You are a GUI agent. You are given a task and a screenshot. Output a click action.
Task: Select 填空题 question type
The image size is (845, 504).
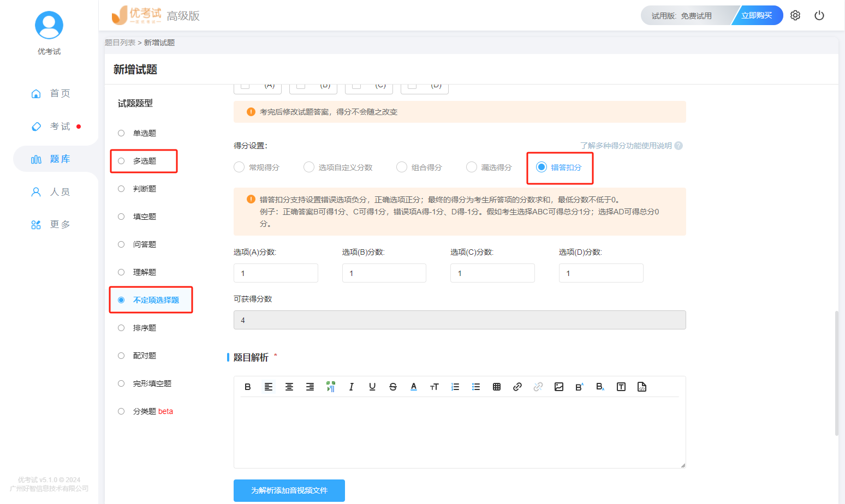pyautogui.click(x=137, y=217)
